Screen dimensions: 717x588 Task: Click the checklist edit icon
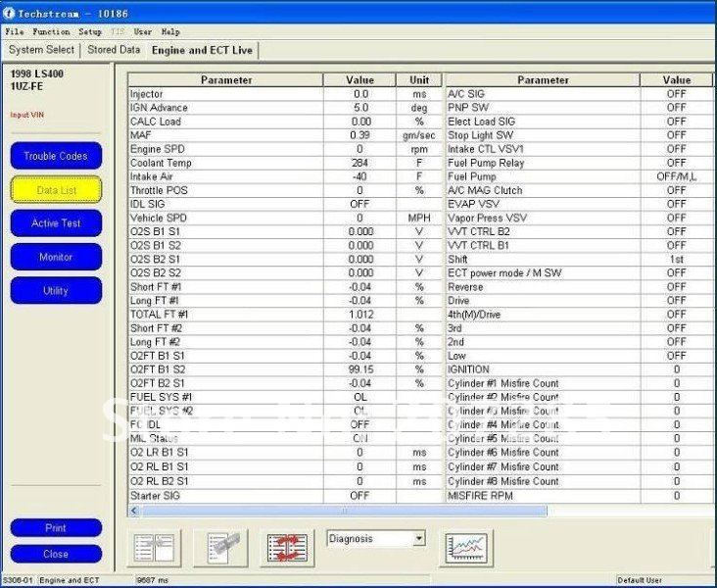click(x=220, y=547)
